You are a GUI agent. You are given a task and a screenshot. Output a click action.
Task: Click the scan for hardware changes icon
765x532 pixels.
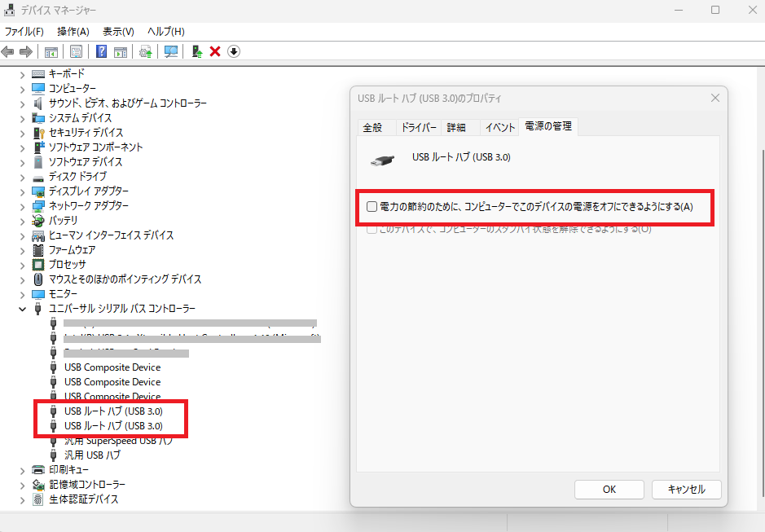(x=171, y=51)
